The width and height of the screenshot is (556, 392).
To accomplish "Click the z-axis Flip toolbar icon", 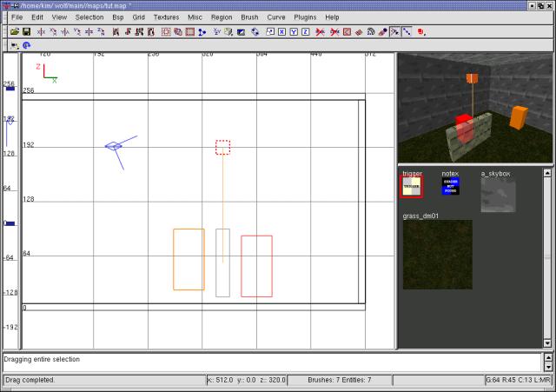I will pyautogui.click(x=89, y=32).
